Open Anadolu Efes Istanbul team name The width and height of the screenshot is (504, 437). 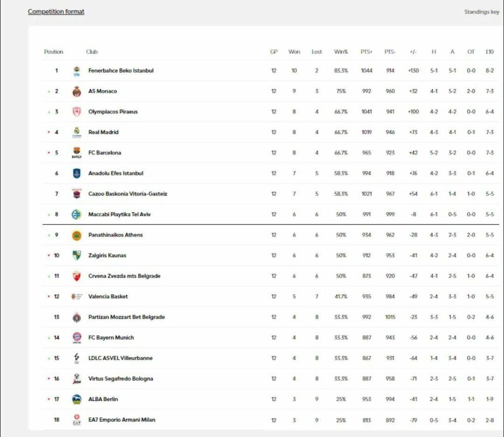tap(116, 173)
